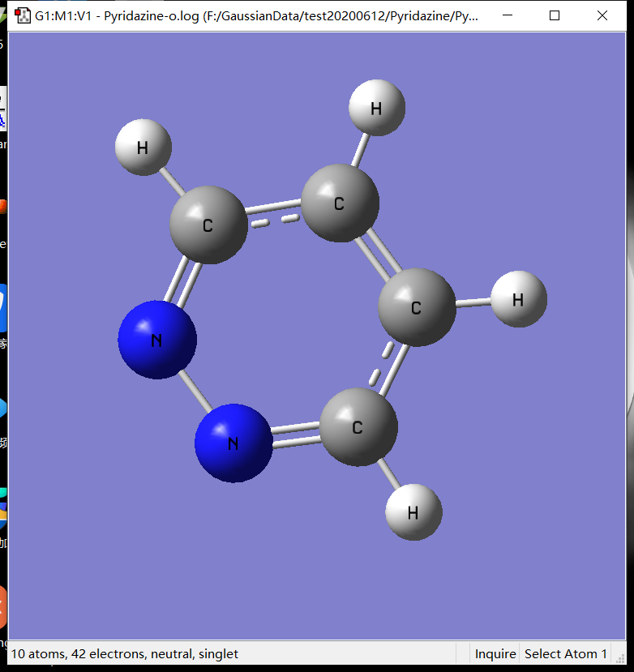This screenshot has height=672, width=634.
Task: Click the bond joining rightmost hydrogen and carbon
Action: pos(473,302)
